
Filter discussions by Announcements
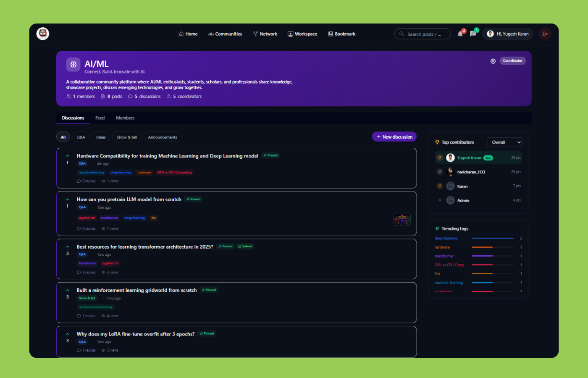click(163, 137)
